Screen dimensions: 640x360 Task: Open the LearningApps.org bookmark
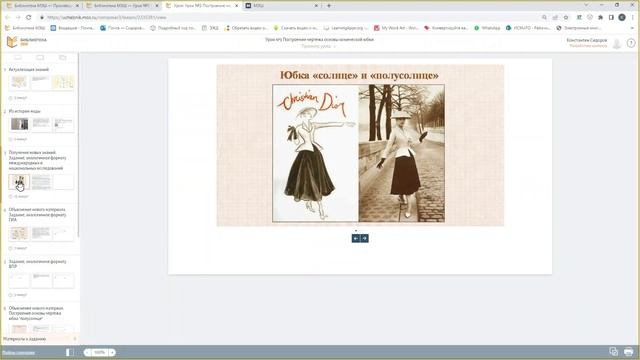[345, 28]
